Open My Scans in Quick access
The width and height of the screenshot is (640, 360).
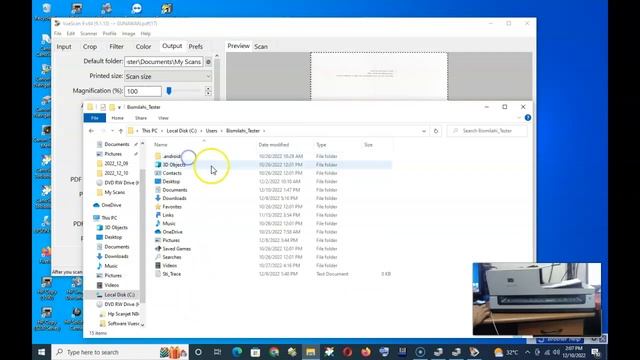[x=114, y=192]
